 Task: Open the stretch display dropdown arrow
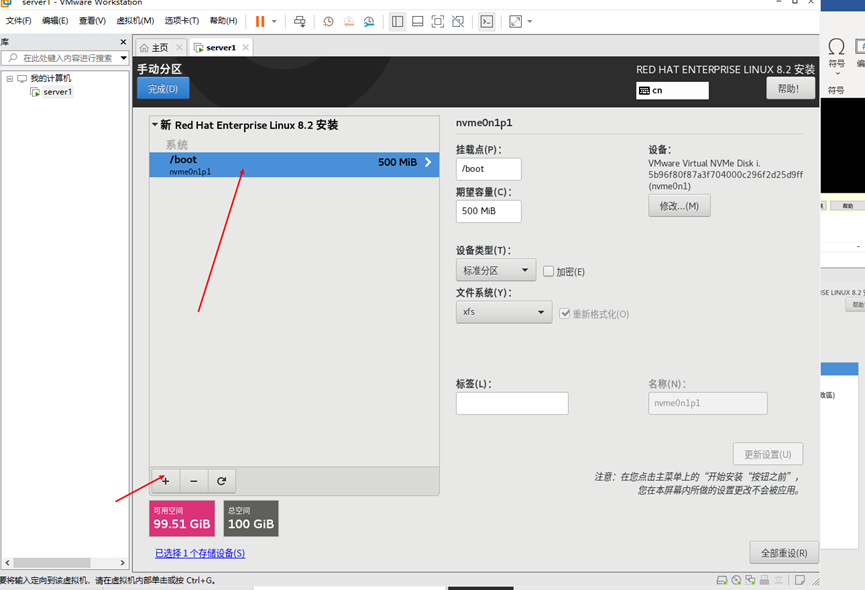pyautogui.click(x=530, y=22)
